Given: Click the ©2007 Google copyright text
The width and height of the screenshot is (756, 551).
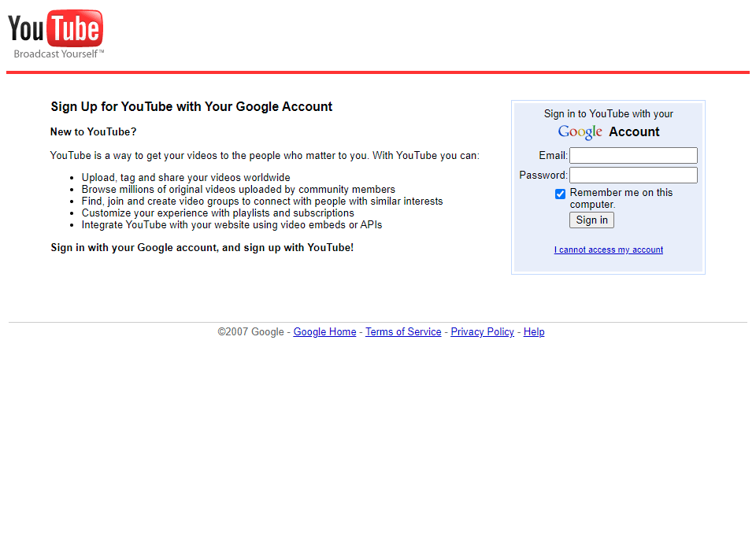Looking at the screenshot, I should coord(250,331).
